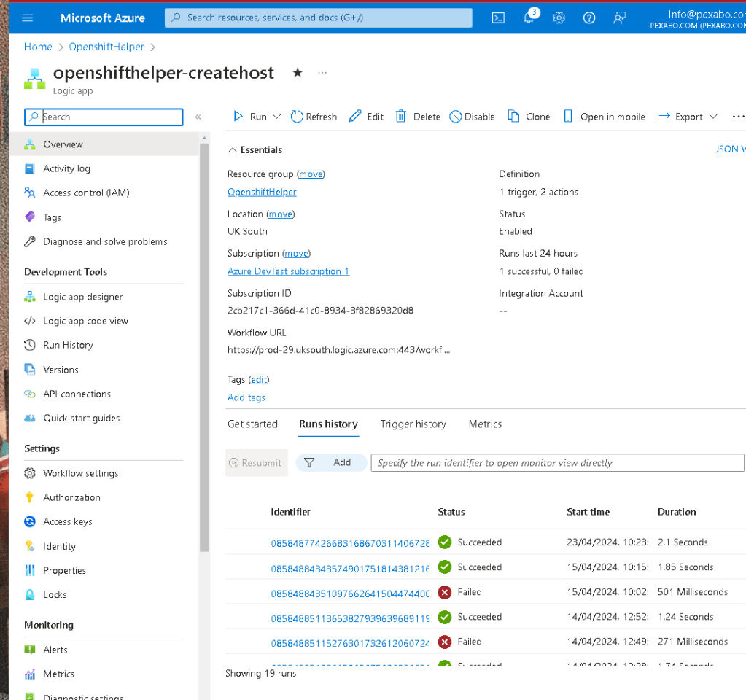
Task: Click Add tags
Action: 246,398
